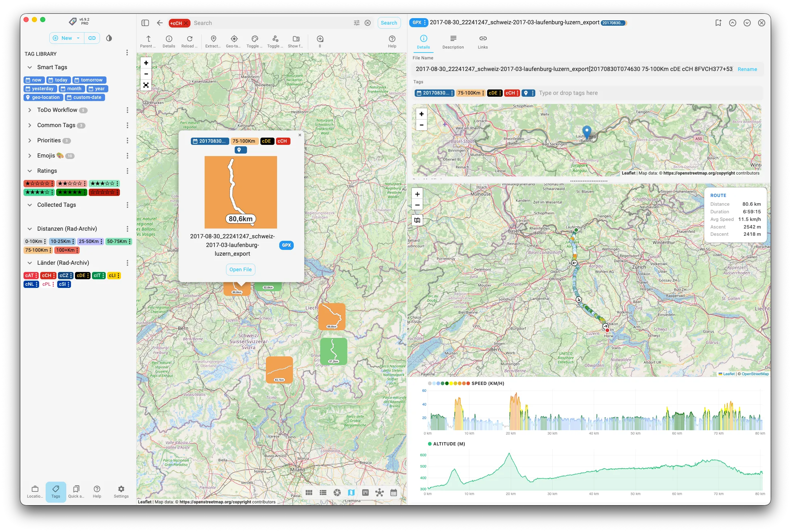
Task: Open the Geo-tag target icon
Action: pos(234,39)
